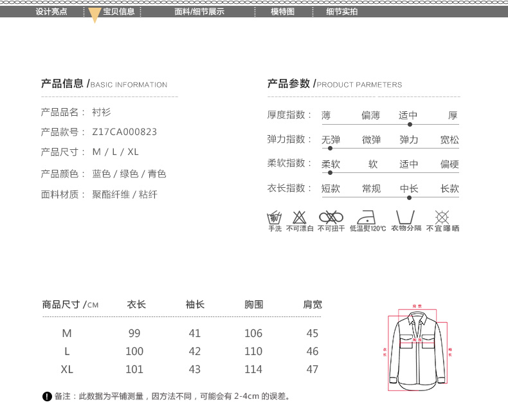Click the exclamation icon beside 备注
The image size is (508, 420).
pos(47,396)
